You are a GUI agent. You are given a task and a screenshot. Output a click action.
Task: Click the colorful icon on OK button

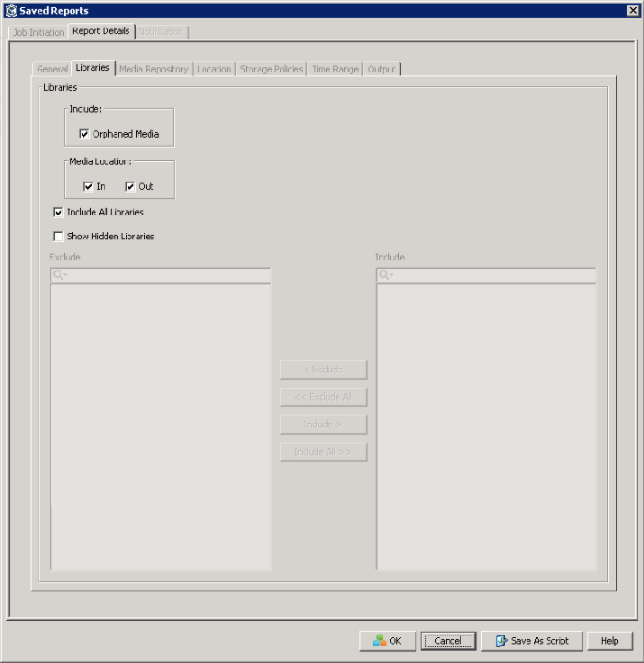(380, 641)
